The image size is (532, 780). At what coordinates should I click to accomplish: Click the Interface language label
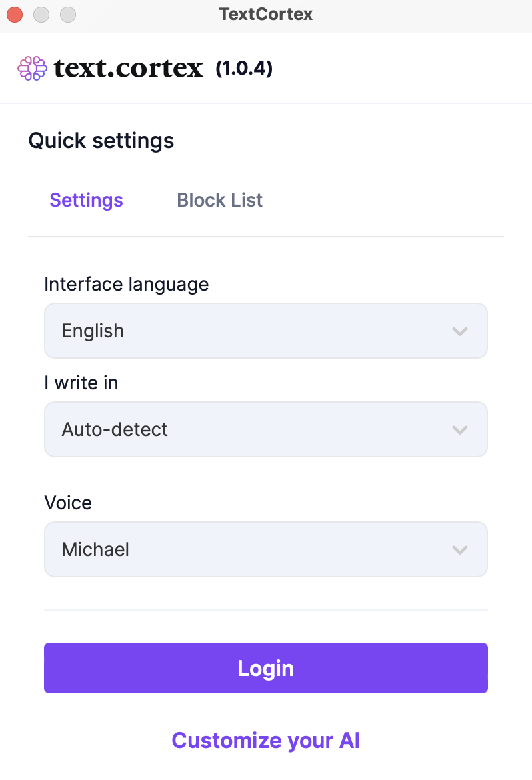click(x=126, y=284)
